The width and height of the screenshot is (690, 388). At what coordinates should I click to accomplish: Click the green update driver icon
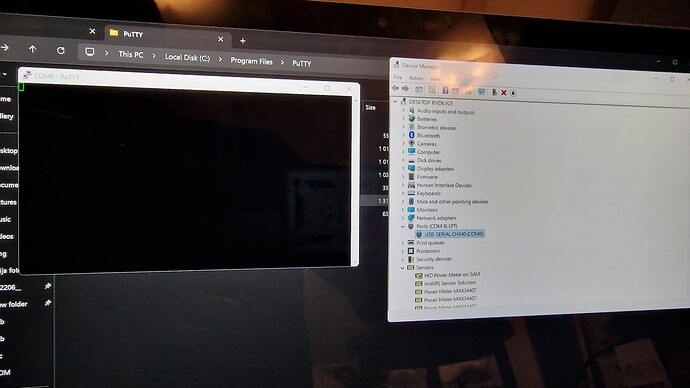(494, 92)
